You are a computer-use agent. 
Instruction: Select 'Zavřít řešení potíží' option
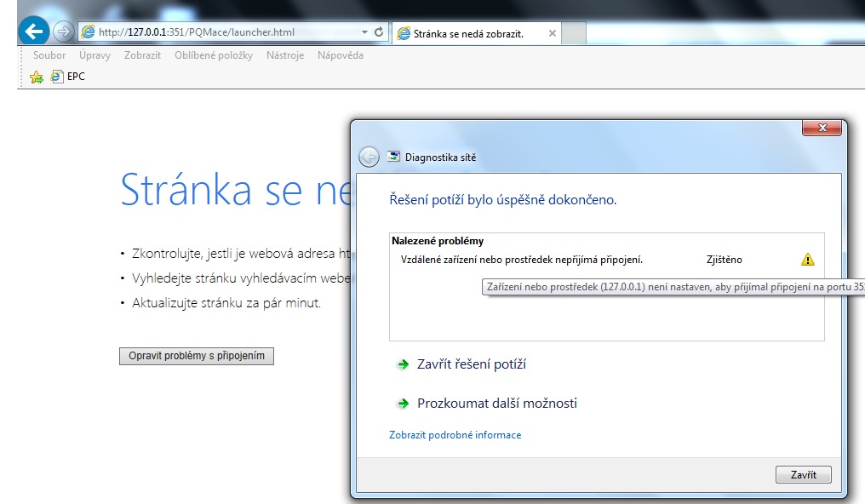click(471, 364)
